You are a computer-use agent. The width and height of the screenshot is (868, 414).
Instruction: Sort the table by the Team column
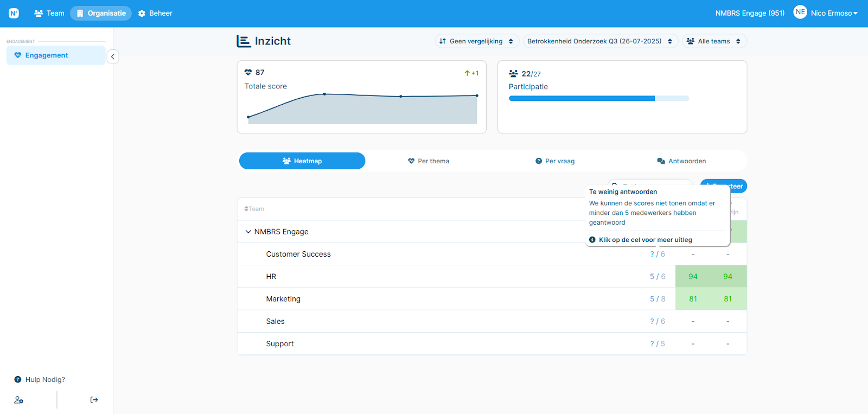coord(254,209)
